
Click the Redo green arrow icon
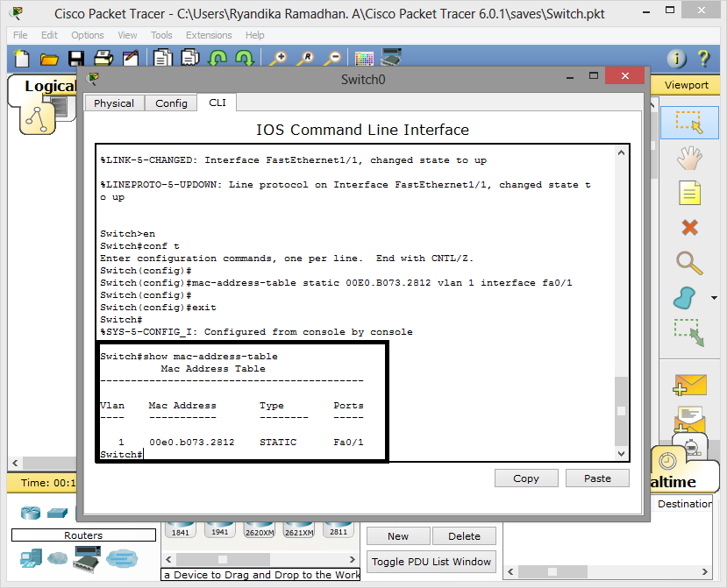coord(245,59)
